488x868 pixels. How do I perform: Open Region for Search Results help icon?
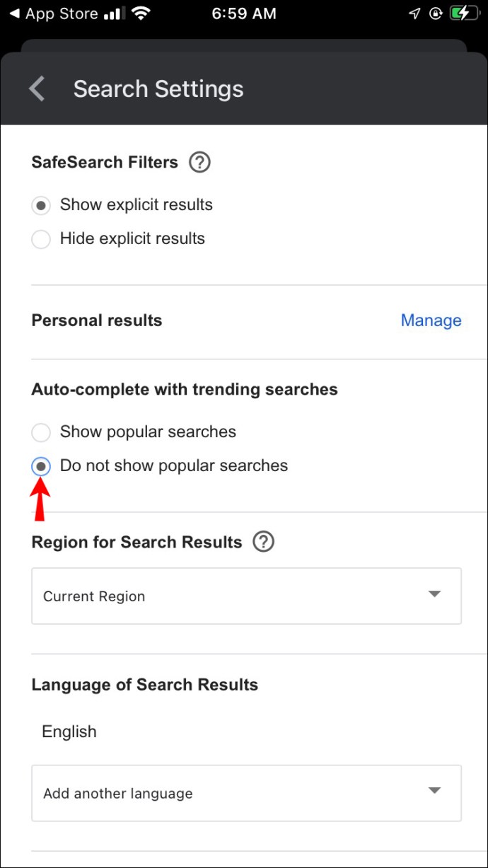click(x=263, y=543)
